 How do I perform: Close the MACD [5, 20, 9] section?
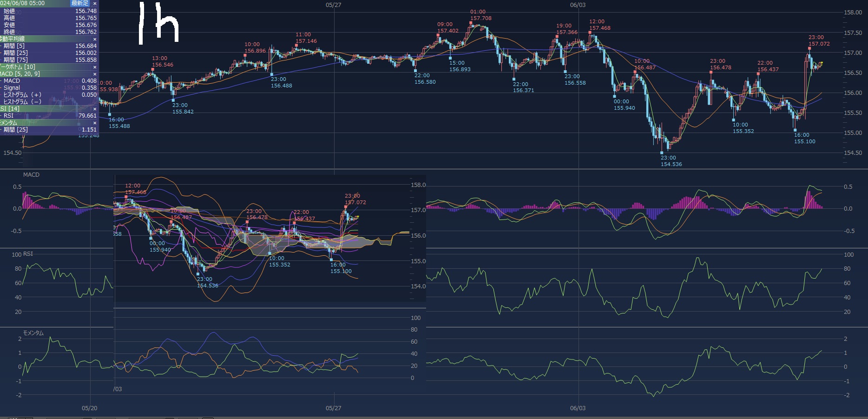pyautogui.click(x=95, y=74)
